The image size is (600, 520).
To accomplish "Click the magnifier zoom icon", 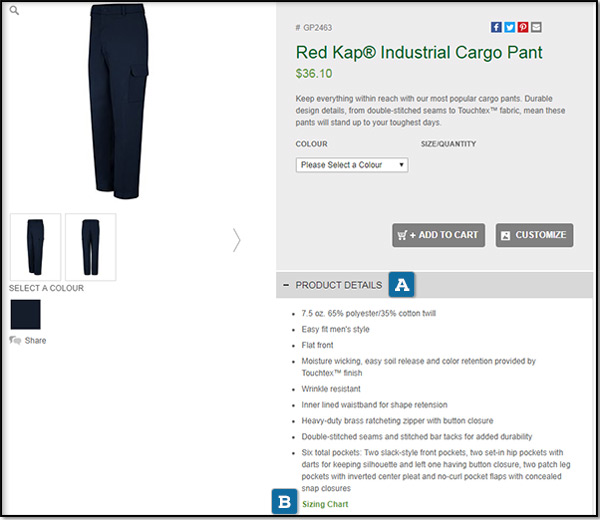I will 14,10.
